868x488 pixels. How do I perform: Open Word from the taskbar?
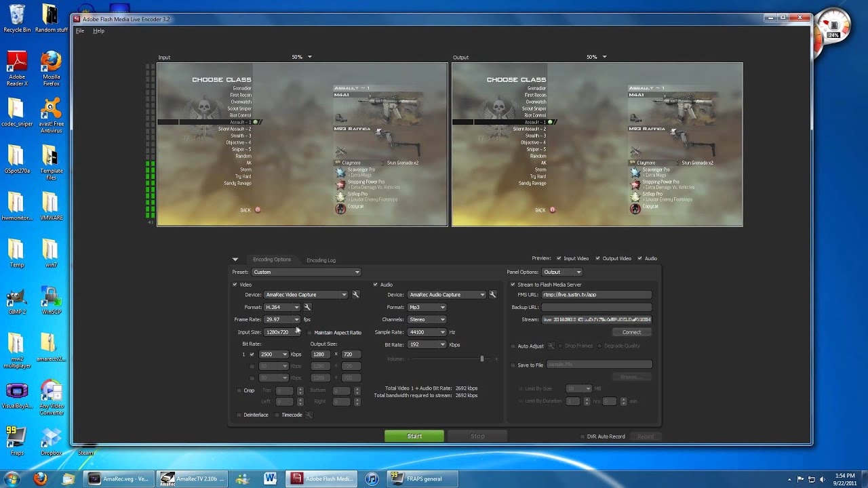[270, 479]
